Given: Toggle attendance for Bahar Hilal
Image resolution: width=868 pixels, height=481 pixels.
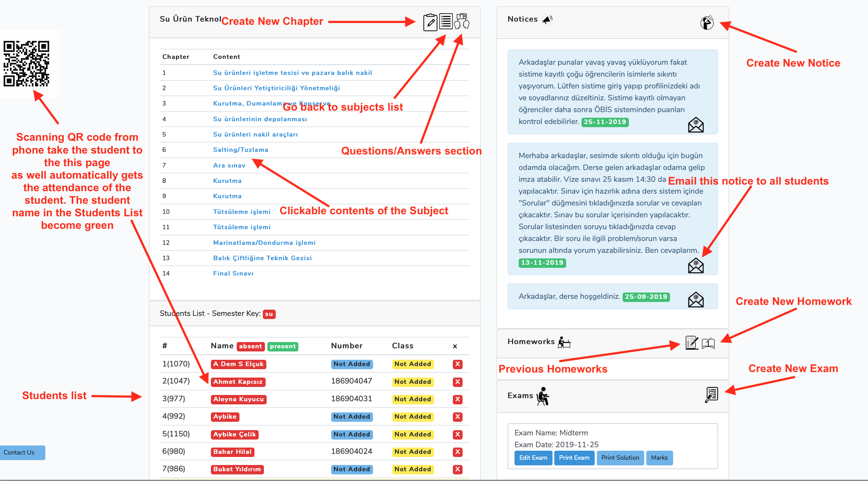Looking at the screenshot, I should pyautogui.click(x=232, y=452).
